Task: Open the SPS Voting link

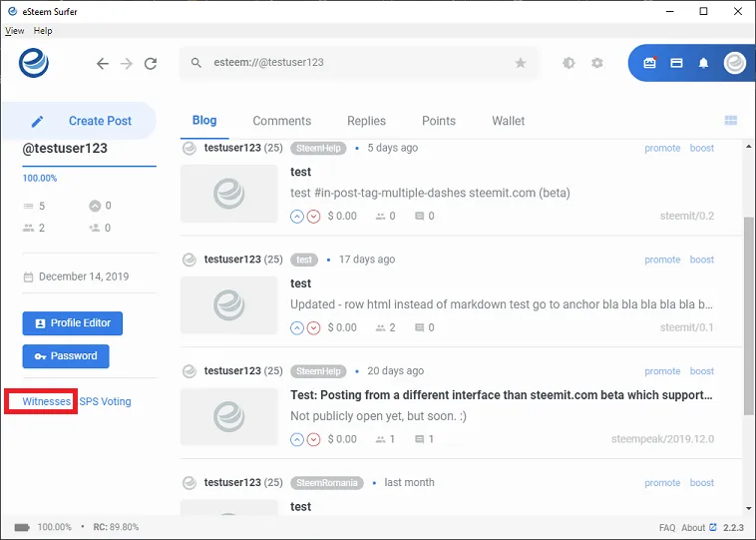Action: pos(105,401)
